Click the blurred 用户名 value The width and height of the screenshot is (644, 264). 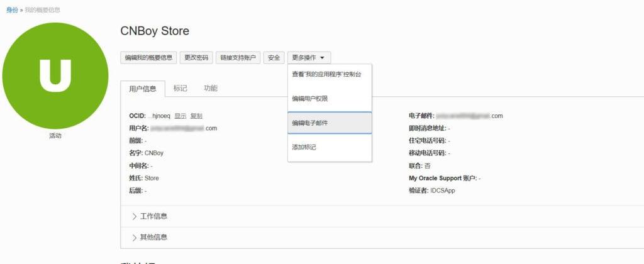pos(183,128)
